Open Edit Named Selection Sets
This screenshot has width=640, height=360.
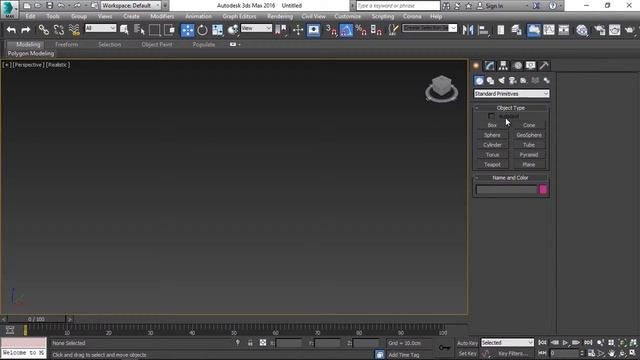coord(393,30)
